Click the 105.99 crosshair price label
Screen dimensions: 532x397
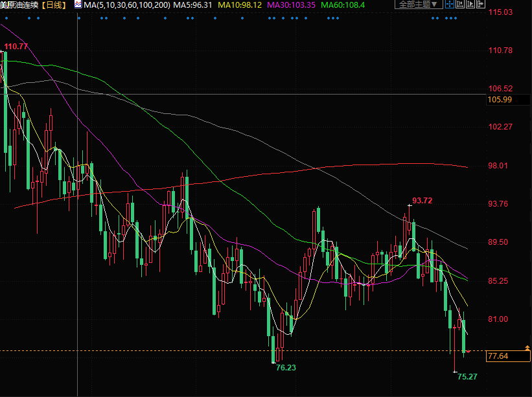pyautogui.click(x=500, y=99)
